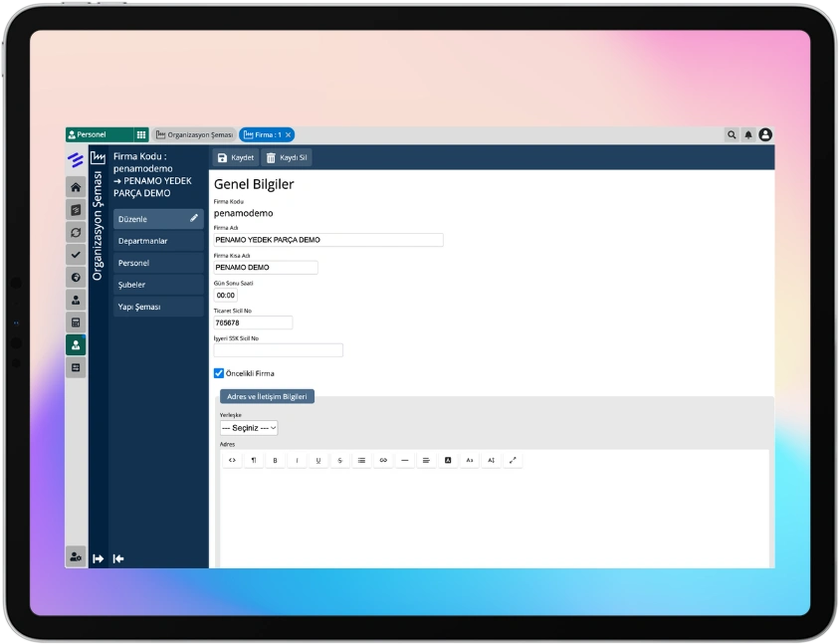Image resolution: width=839 pixels, height=644 pixels.
Task: Click the Kaydı Sil delete button
Action: click(x=287, y=157)
